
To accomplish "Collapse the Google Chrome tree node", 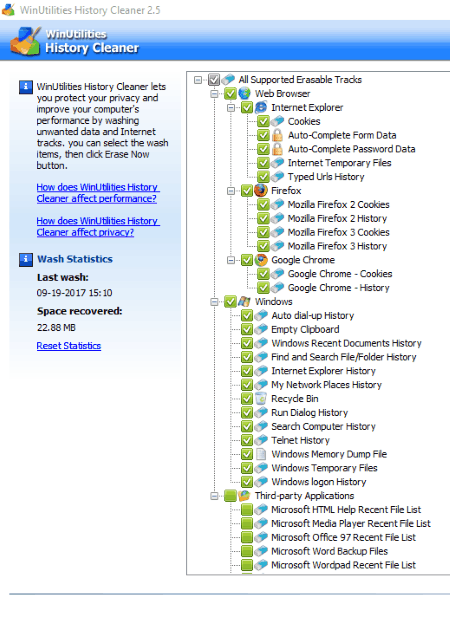I will click(x=231, y=260).
